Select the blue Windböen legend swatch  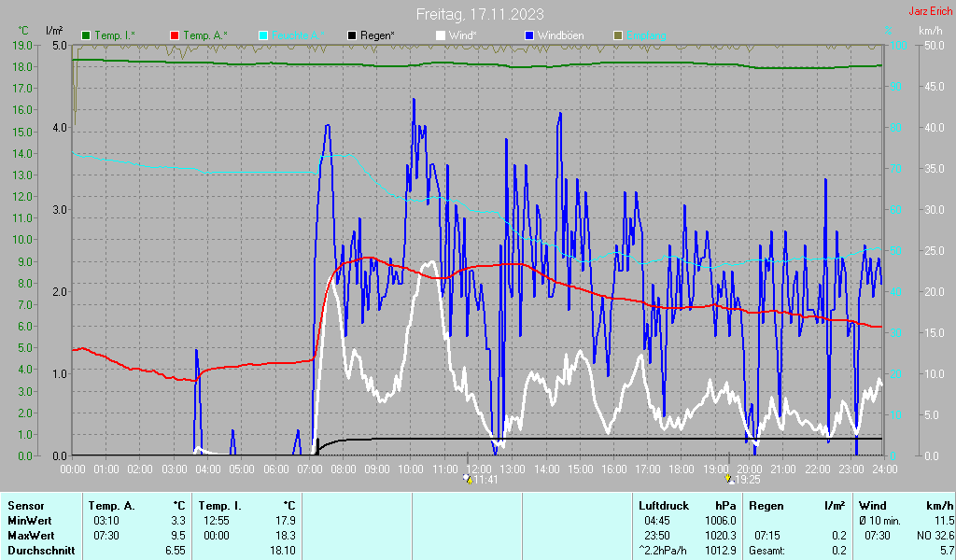coord(528,35)
